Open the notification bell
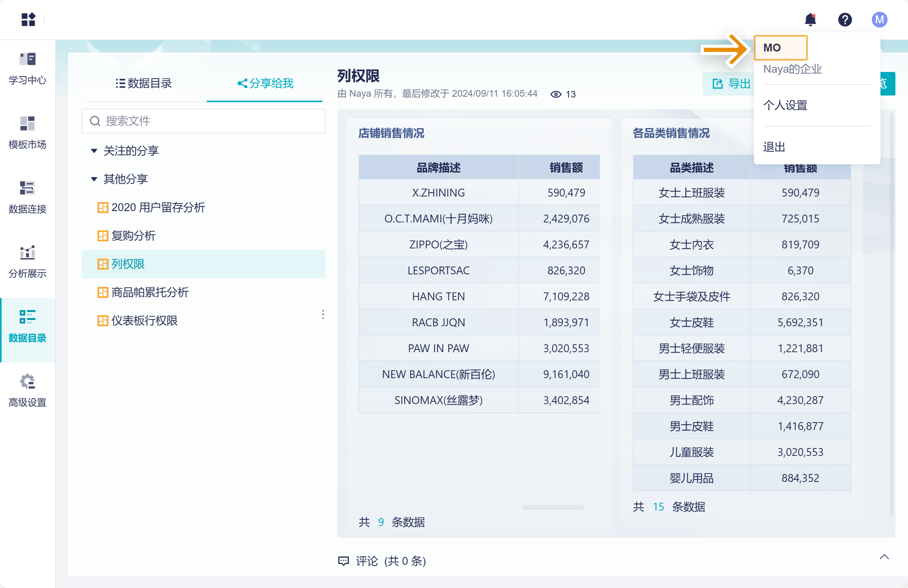 click(810, 20)
